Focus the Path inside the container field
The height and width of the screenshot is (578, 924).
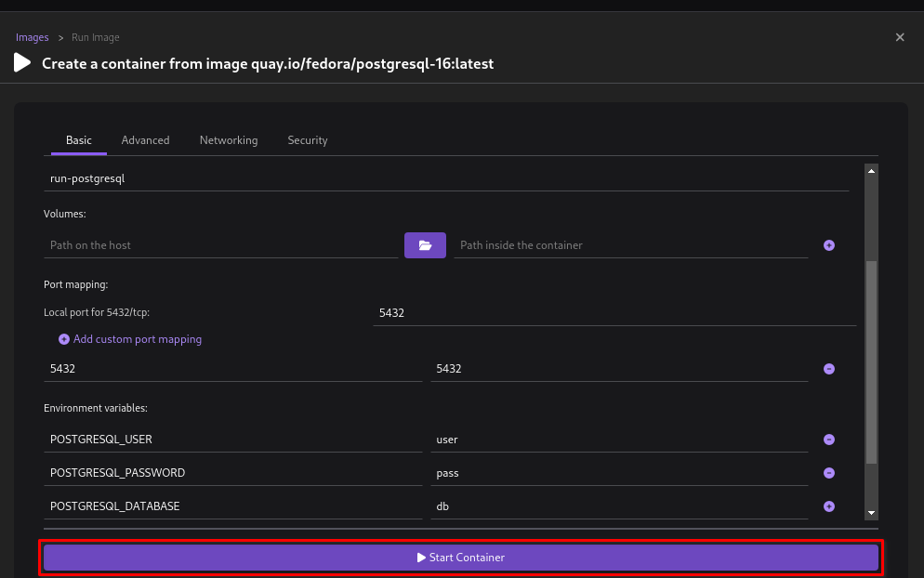pos(630,245)
